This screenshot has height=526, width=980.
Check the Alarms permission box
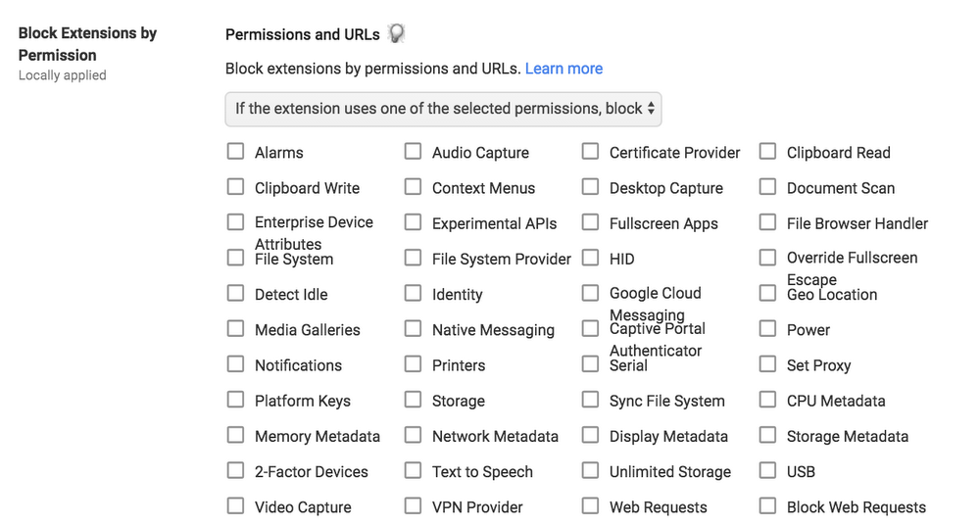point(235,152)
